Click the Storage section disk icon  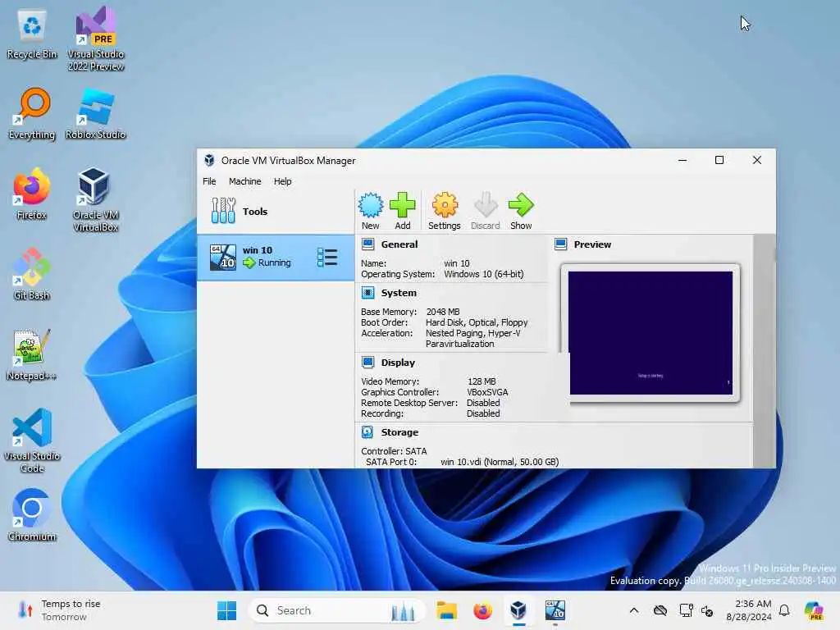(x=368, y=431)
